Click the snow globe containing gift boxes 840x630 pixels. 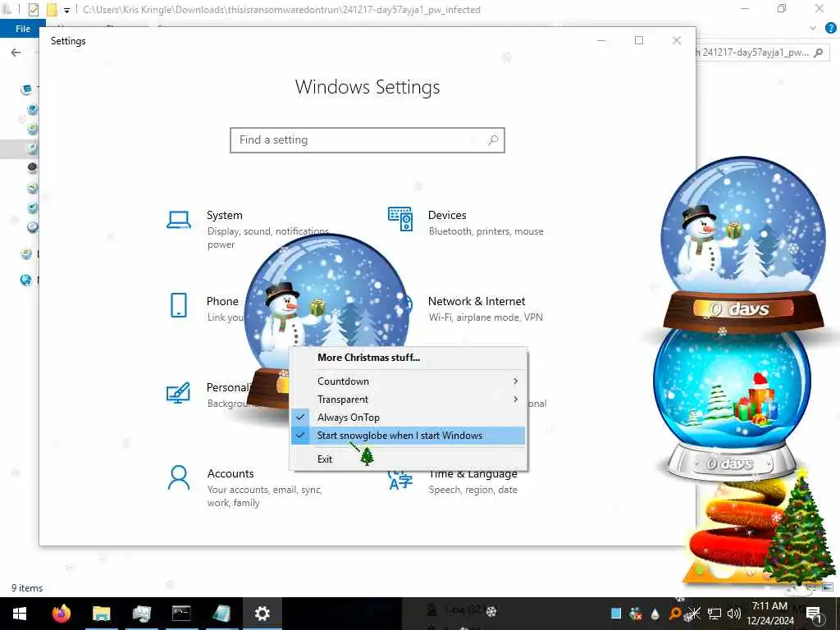(x=731, y=403)
